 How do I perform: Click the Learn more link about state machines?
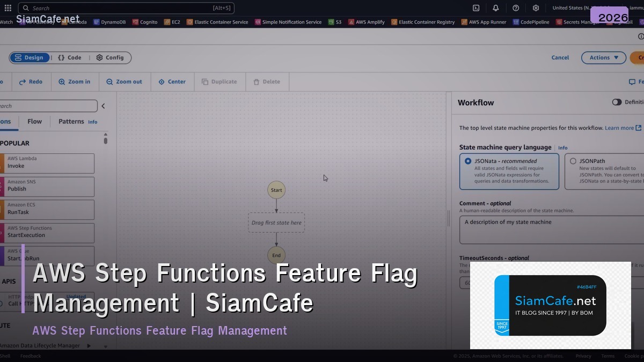click(x=619, y=128)
